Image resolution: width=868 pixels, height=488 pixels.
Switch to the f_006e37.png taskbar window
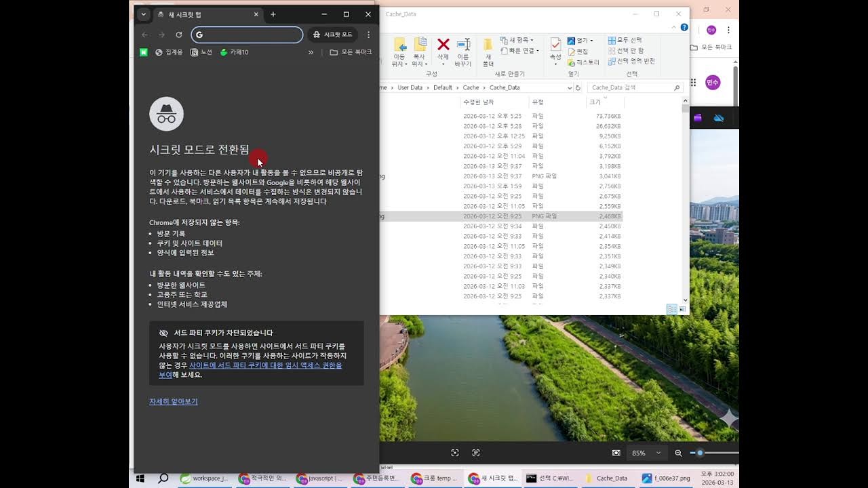point(666,478)
